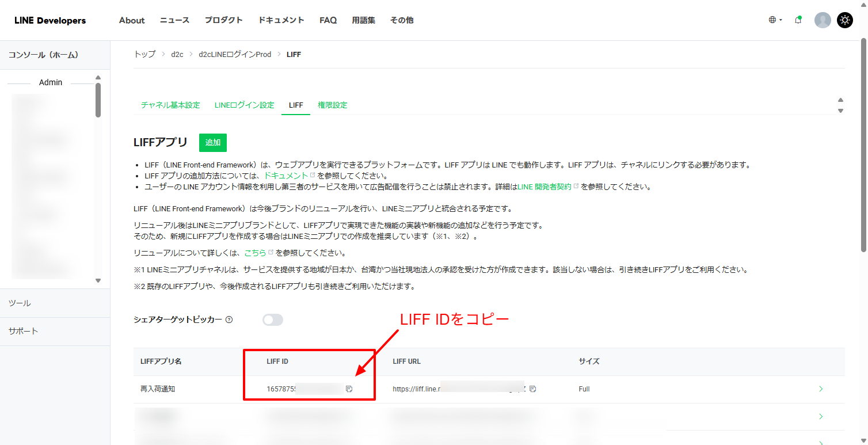Show help for シェアターゲットピッカー
The image size is (868, 445).
[229, 320]
